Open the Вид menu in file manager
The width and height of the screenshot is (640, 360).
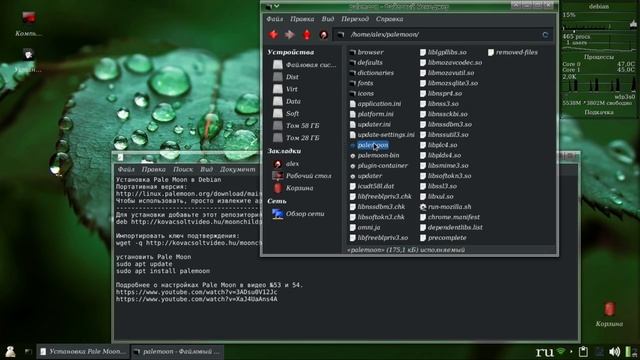(x=327, y=19)
